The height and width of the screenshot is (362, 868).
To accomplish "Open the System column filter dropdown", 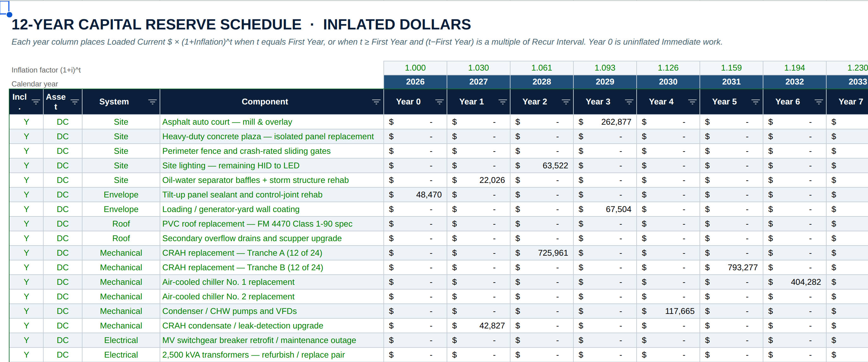I will pyautogui.click(x=152, y=102).
